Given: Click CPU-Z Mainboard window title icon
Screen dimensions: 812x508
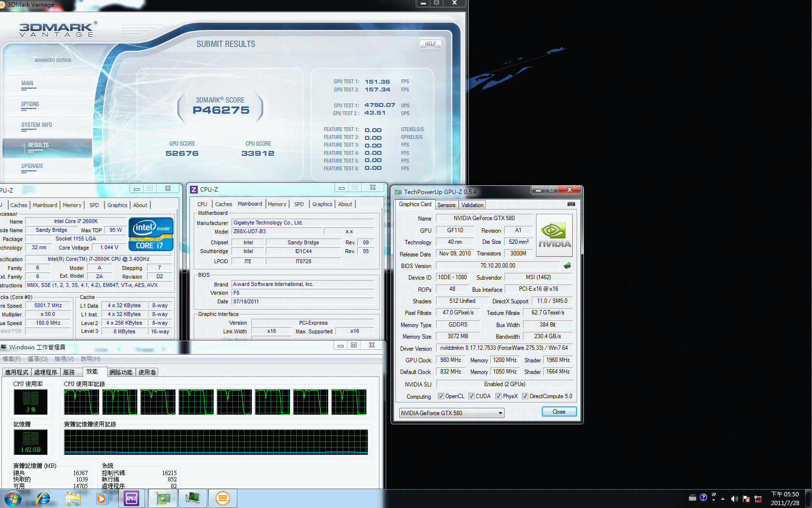Looking at the screenshot, I should point(194,190).
